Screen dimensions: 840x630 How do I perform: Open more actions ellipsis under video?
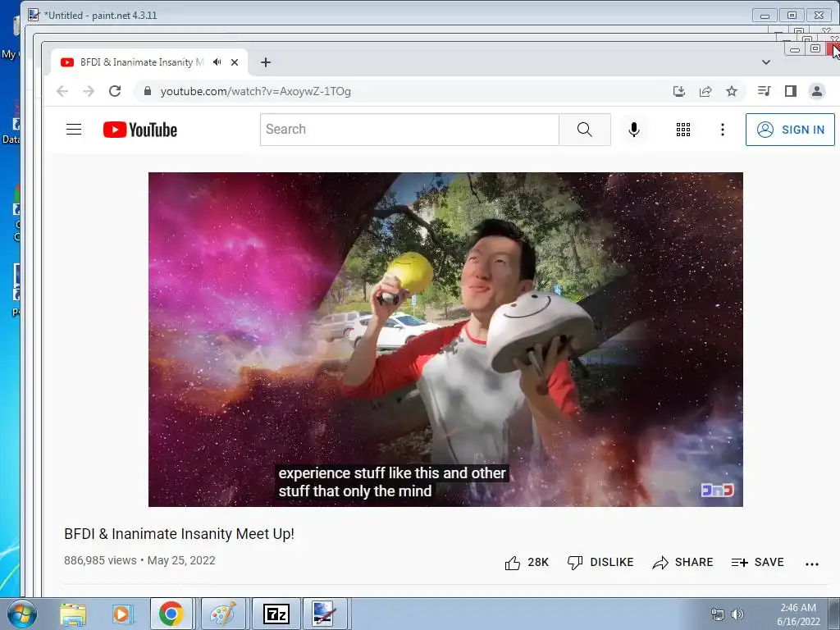point(812,564)
